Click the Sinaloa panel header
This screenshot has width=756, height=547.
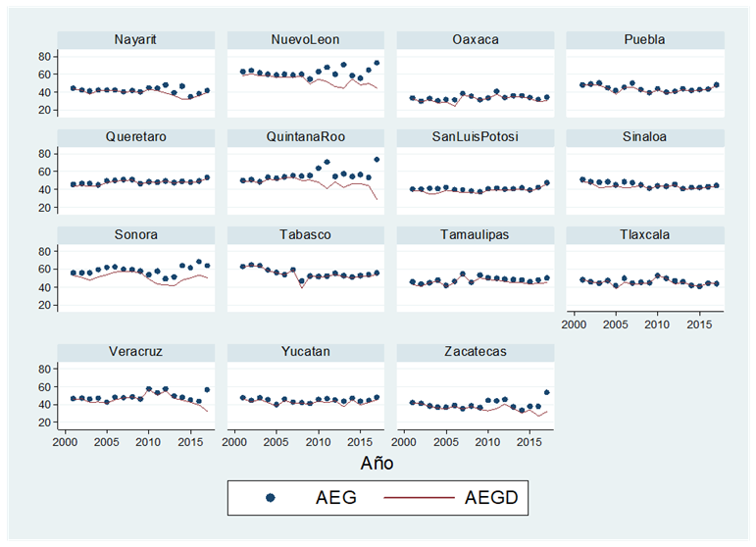coord(645,136)
